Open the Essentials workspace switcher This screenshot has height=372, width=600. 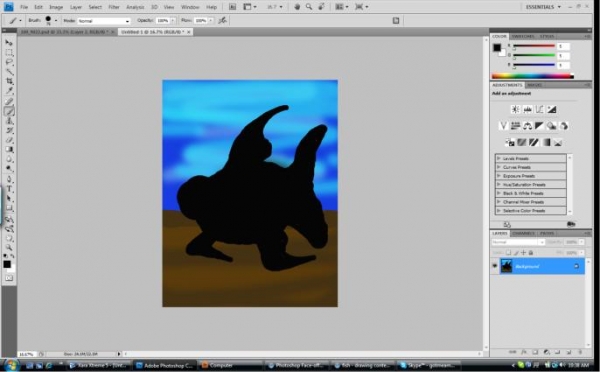543,7
